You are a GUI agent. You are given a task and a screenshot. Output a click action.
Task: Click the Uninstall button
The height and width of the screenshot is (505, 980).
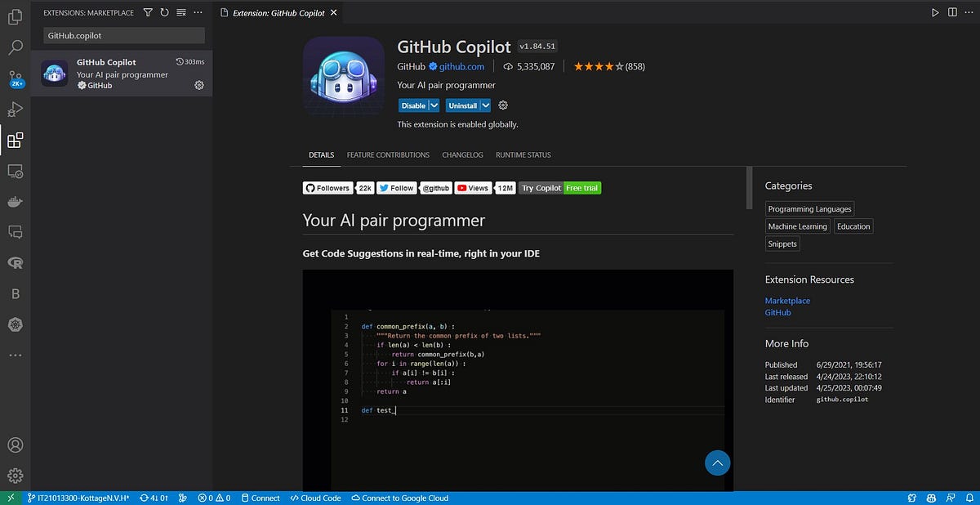(462, 105)
